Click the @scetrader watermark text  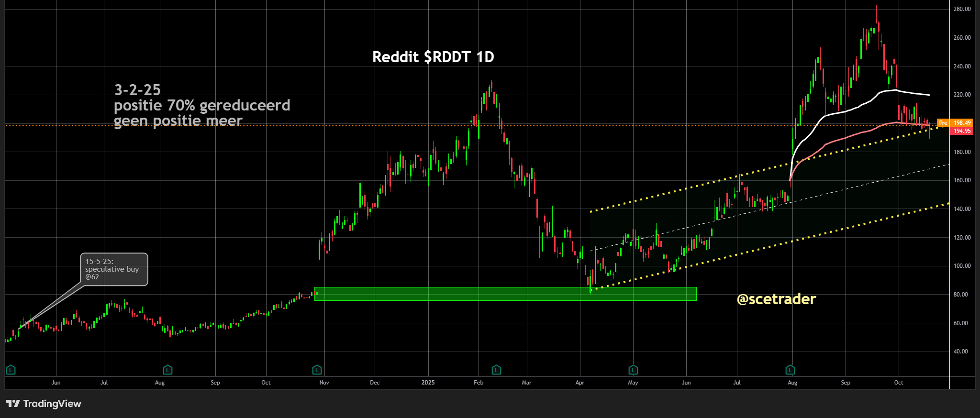coord(776,299)
